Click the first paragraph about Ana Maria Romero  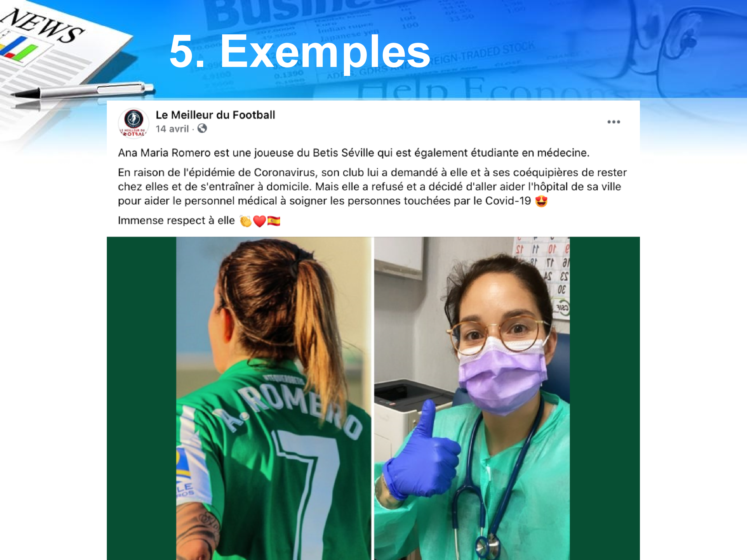(354, 153)
